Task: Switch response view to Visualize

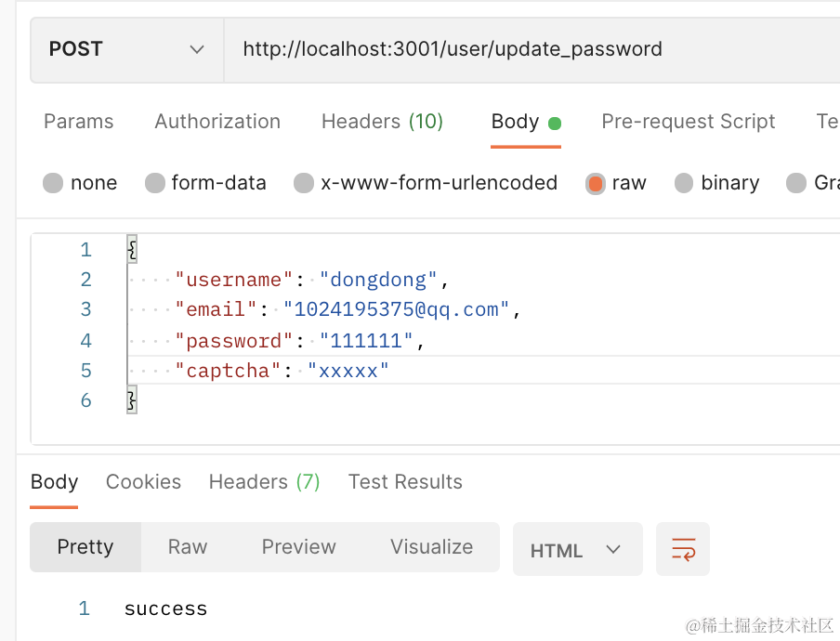Action: [431, 547]
